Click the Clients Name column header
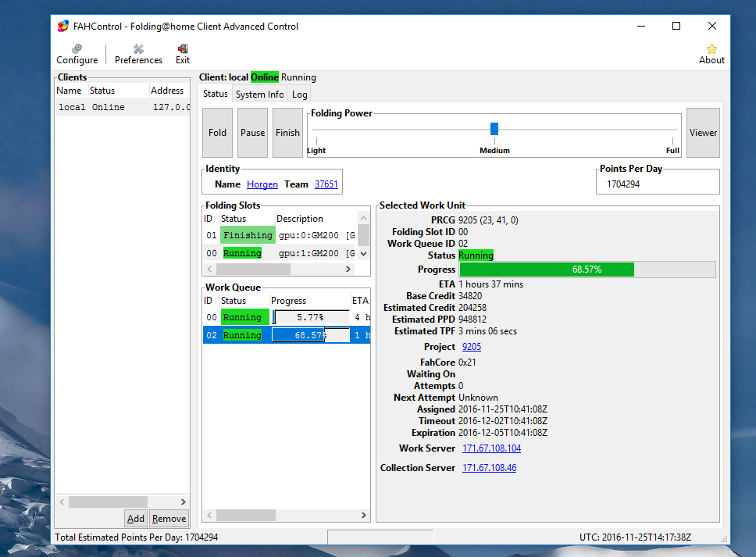Viewport: 756px width, 557px height. click(x=71, y=91)
